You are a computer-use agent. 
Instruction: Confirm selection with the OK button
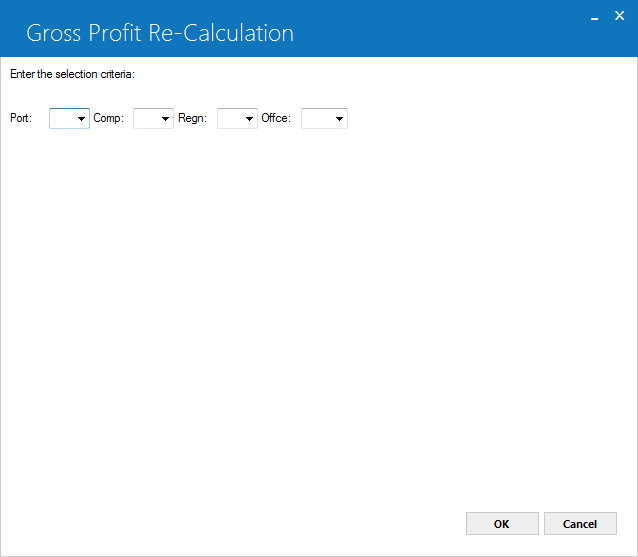click(502, 524)
